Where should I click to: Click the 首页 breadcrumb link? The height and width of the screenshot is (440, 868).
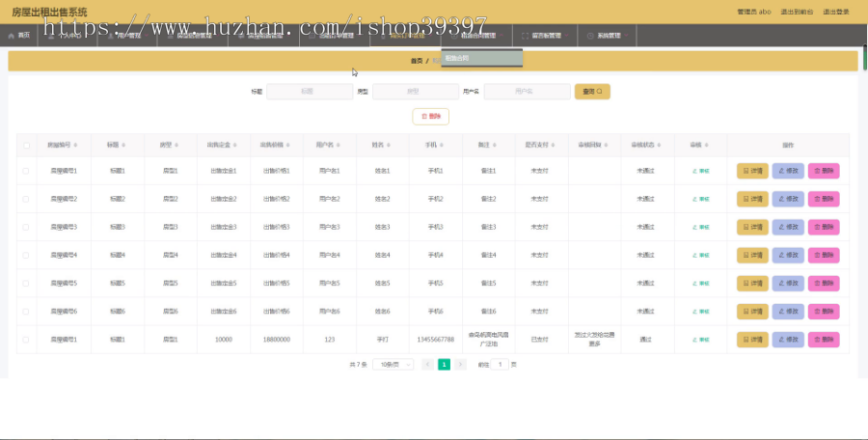417,61
